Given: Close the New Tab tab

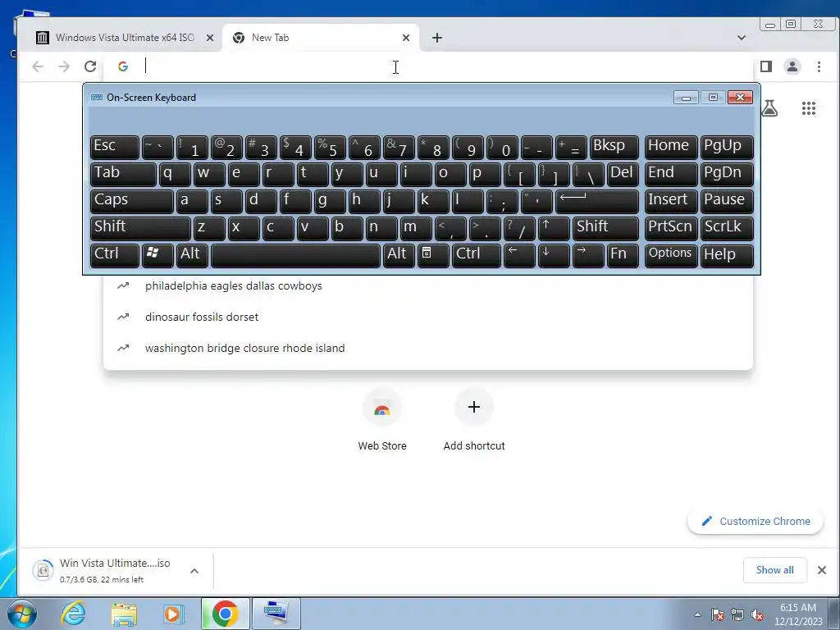Looking at the screenshot, I should point(406,38).
